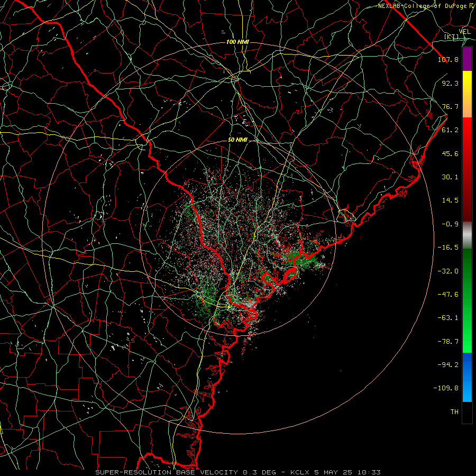Click the -16.5 velocity scale value
The height and width of the screenshot is (476, 476).
[448, 248]
